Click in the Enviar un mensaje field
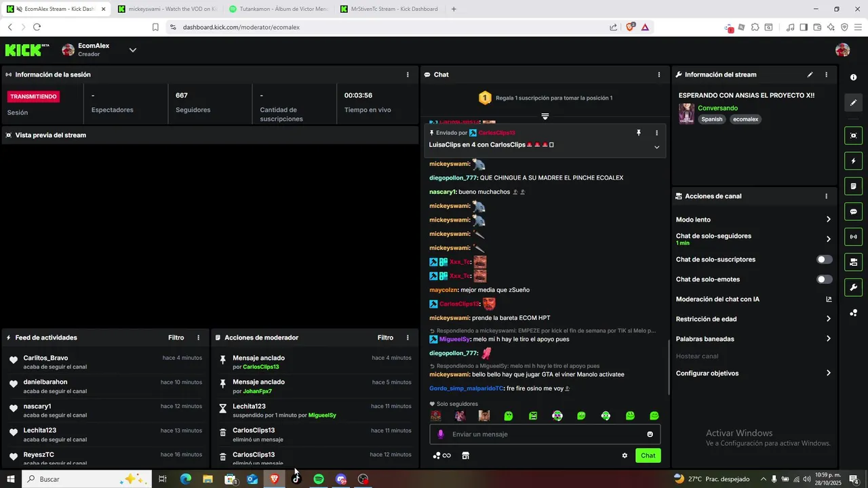The image size is (868, 488). pos(545,434)
